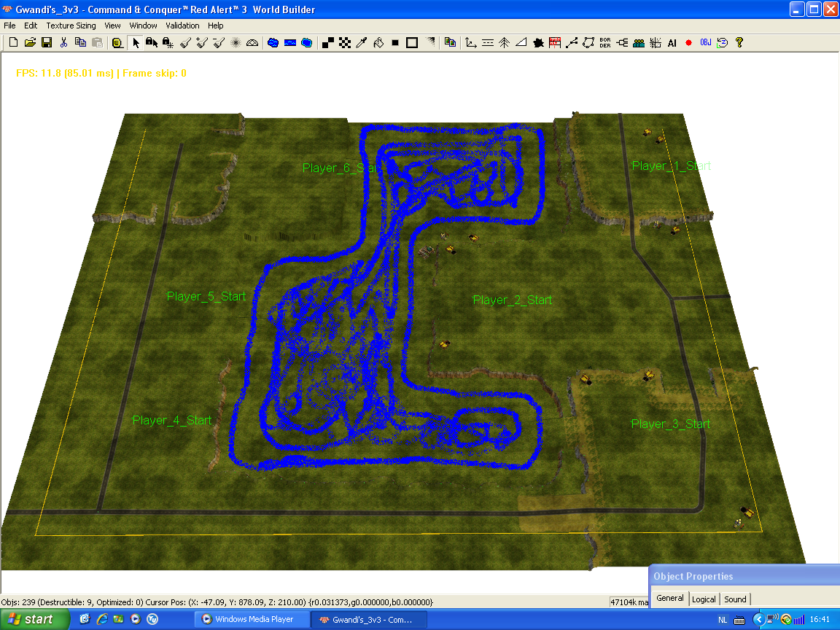The width and height of the screenshot is (840, 630).
Task: Select the Player_4_Start waypoint label
Action: [172, 421]
